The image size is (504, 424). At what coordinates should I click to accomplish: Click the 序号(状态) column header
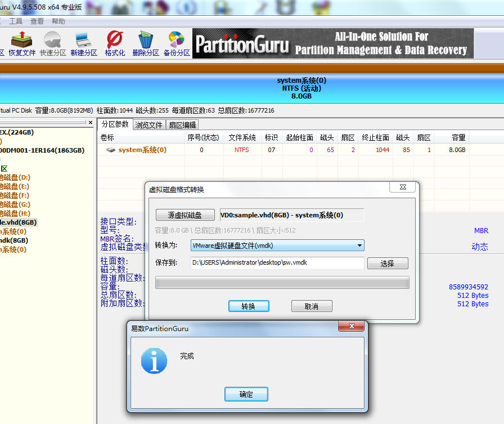point(203,138)
